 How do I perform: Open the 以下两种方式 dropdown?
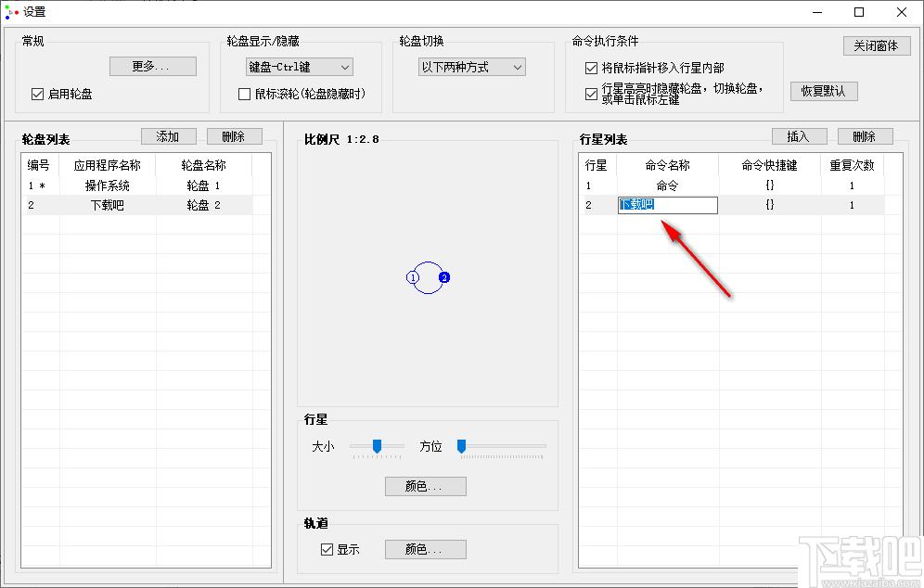coord(471,67)
